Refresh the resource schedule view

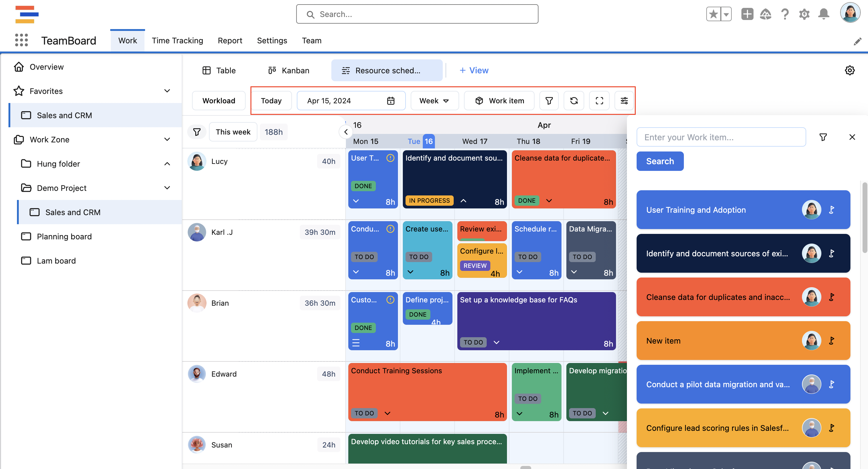pyautogui.click(x=574, y=101)
